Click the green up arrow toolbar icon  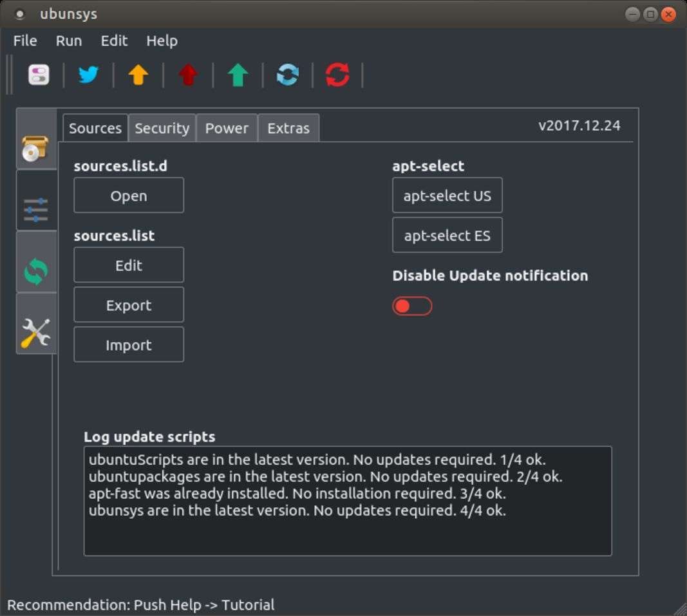point(238,75)
